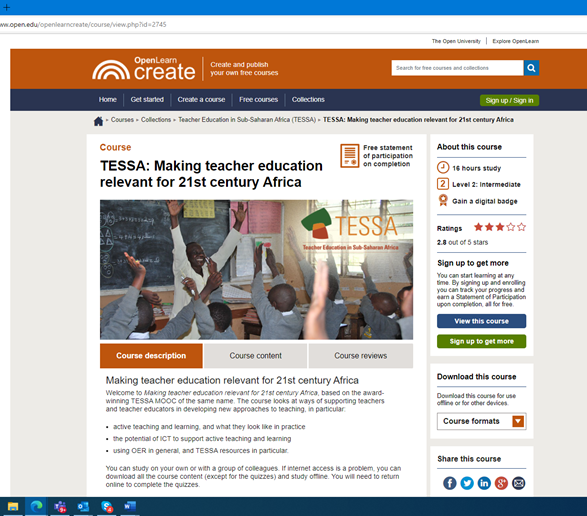This screenshot has width=587, height=516.
Task: Click the search magnifier icon button
Action: pos(531,68)
